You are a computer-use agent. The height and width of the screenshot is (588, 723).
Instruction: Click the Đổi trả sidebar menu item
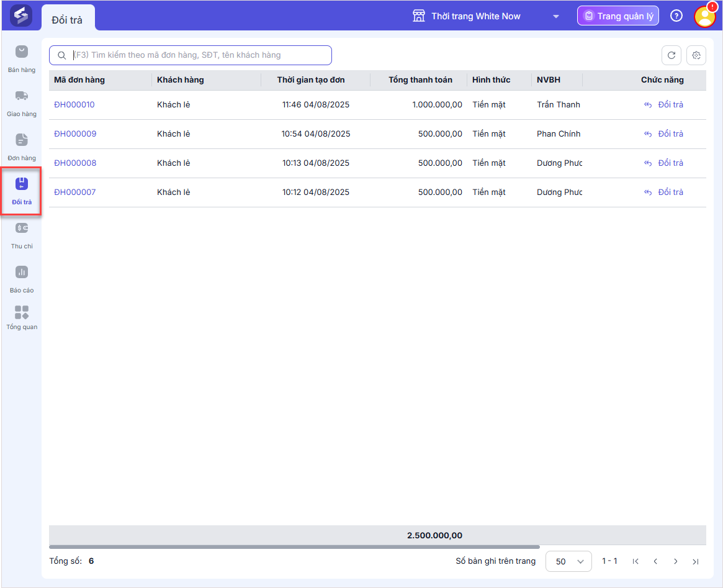(22, 191)
